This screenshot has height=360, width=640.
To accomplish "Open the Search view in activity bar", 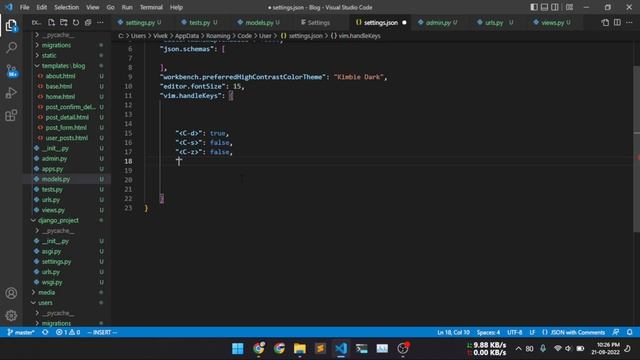I will pos(11,48).
